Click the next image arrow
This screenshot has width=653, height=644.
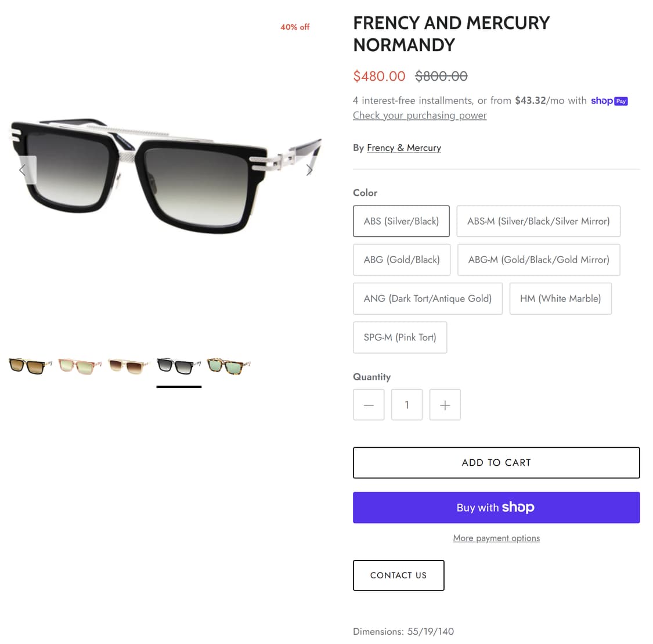coord(309,170)
